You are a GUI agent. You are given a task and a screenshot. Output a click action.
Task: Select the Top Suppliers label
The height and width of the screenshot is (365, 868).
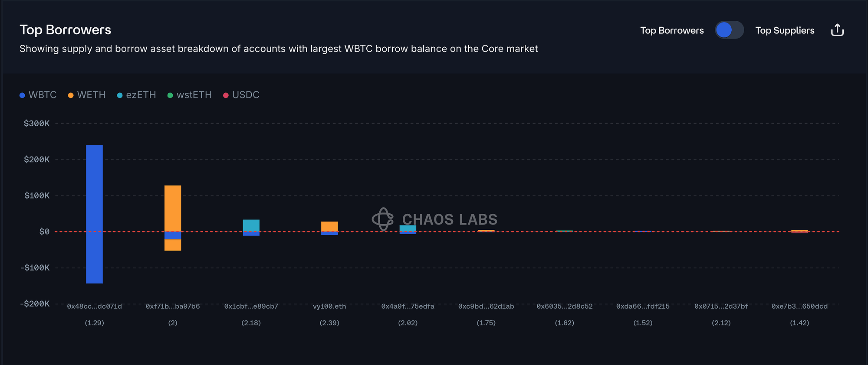point(785,30)
